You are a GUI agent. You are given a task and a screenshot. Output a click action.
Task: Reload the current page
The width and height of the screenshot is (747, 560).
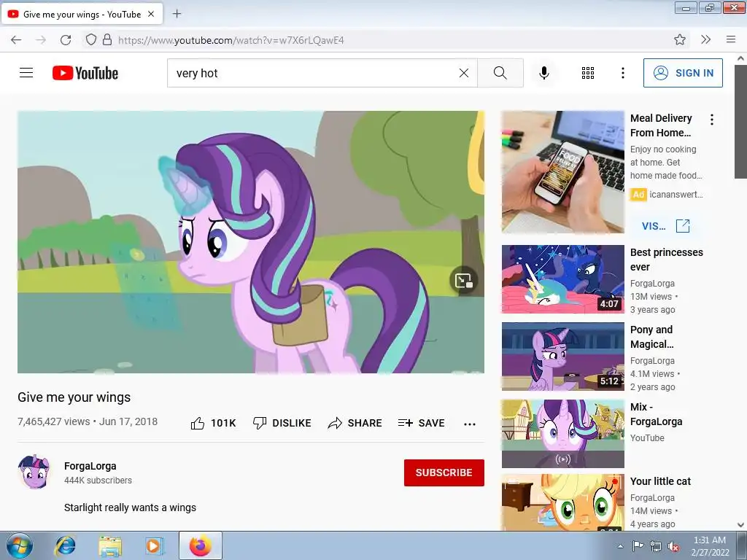coord(66,40)
